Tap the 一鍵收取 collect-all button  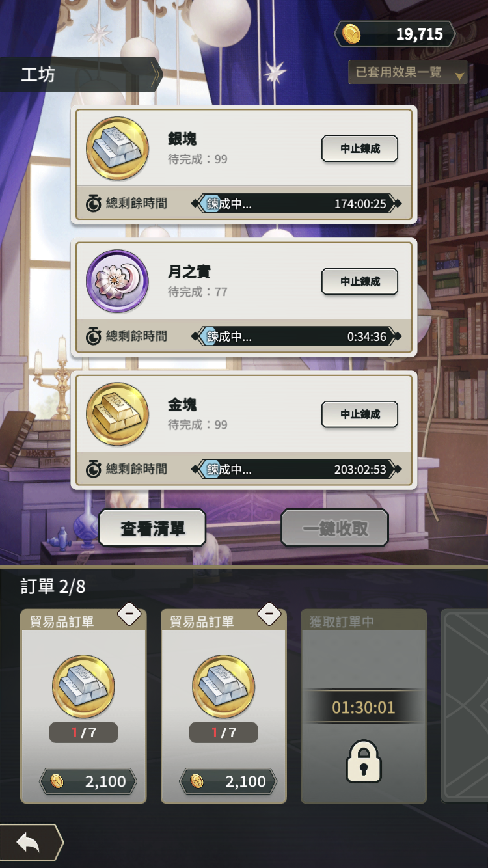(x=334, y=528)
